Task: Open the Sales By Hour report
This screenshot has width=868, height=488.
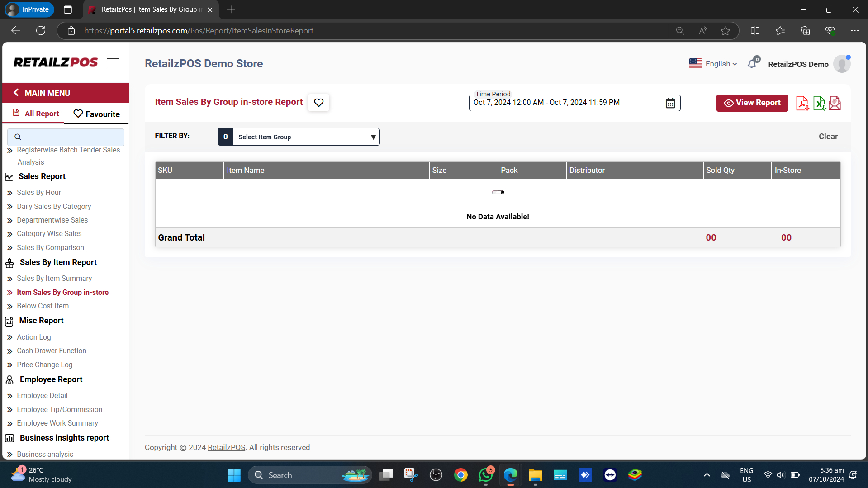Action: pos(39,192)
